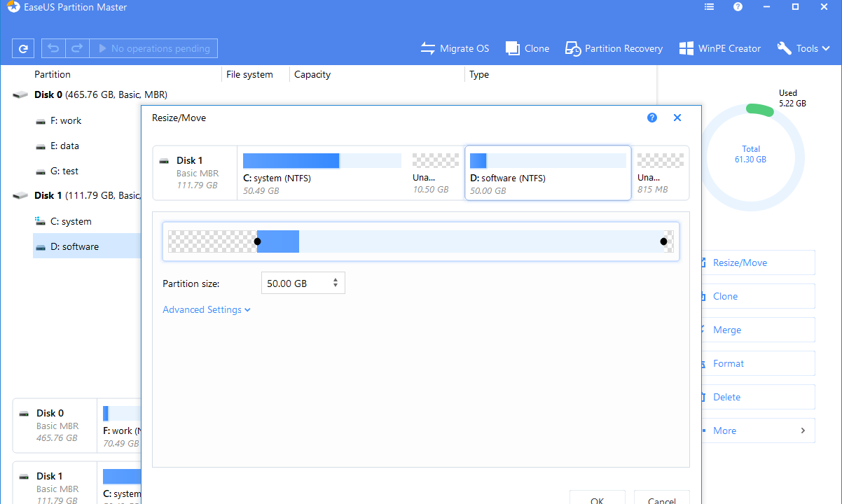Expand the Tools dropdown menu

click(x=803, y=48)
